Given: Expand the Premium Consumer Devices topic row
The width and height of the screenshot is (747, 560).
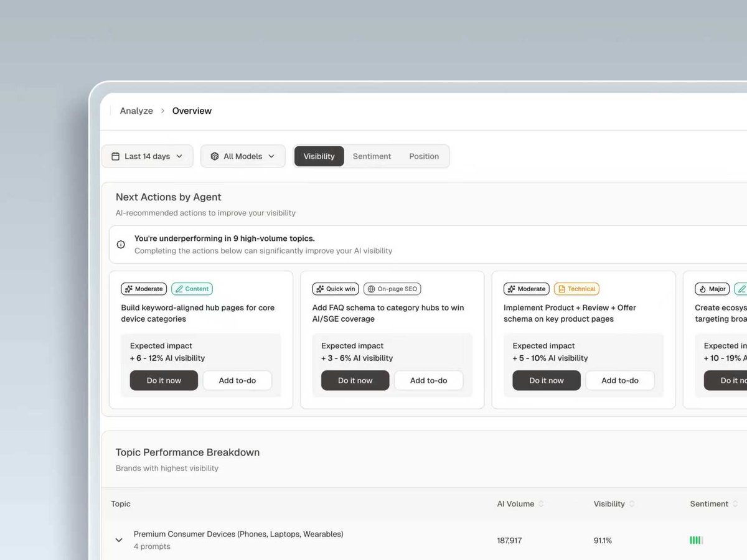Looking at the screenshot, I should pos(119,540).
